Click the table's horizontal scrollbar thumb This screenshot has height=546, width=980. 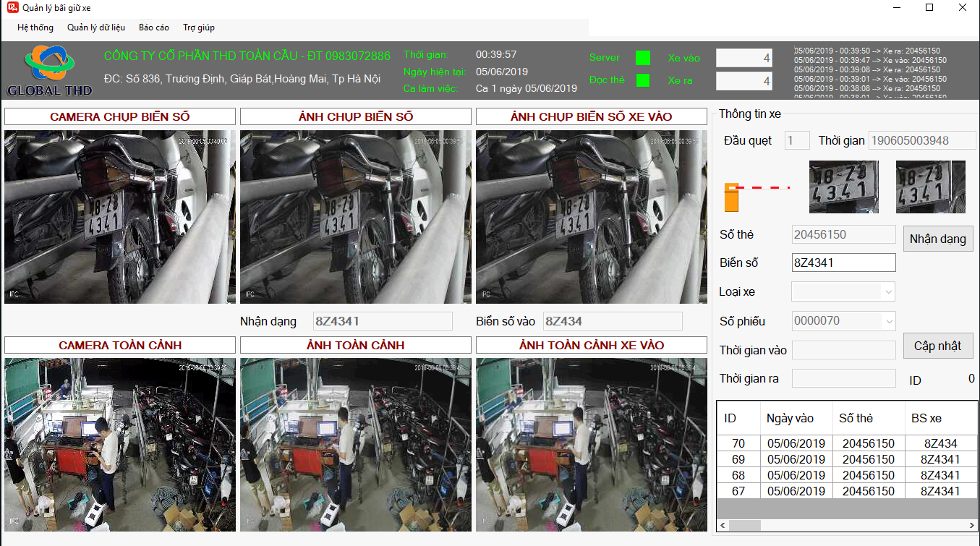pyautogui.click(x=744, y=525)
